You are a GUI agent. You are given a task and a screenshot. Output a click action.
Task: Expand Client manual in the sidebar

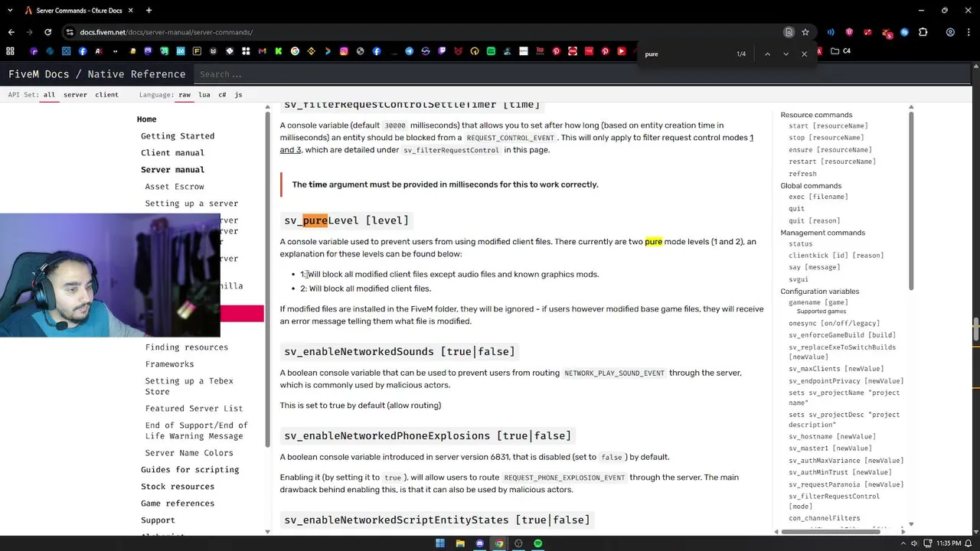pos(172,153)
